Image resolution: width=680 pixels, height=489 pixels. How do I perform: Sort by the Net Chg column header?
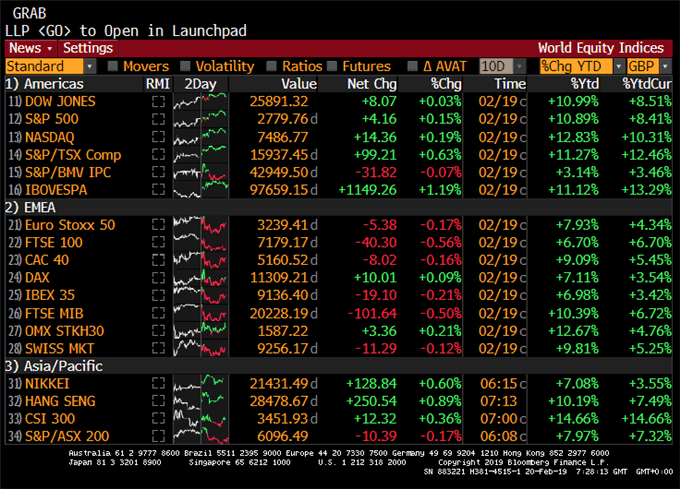pos(372,84)
